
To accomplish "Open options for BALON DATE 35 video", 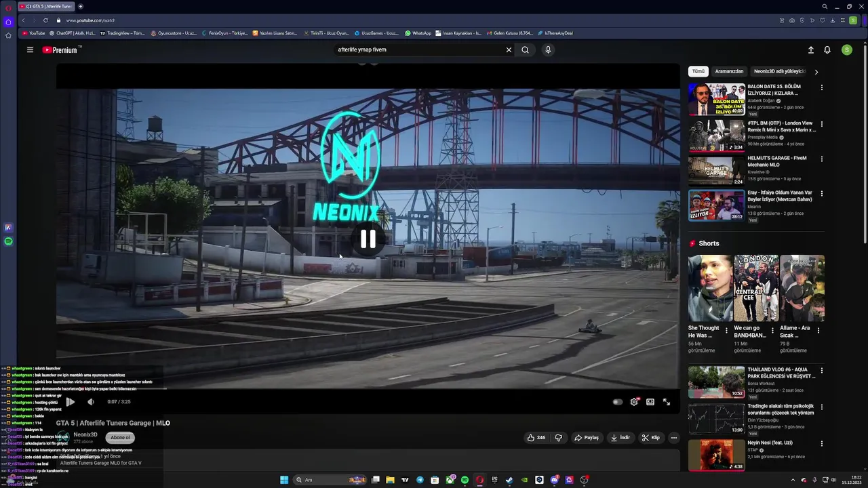I will tap(822, 87).
